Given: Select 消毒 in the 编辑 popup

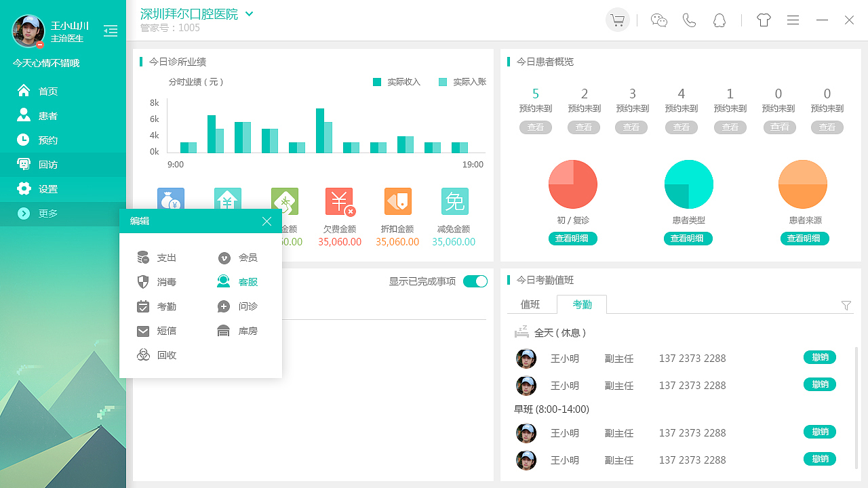Looking at the screenshot, I should click(157, 282).
